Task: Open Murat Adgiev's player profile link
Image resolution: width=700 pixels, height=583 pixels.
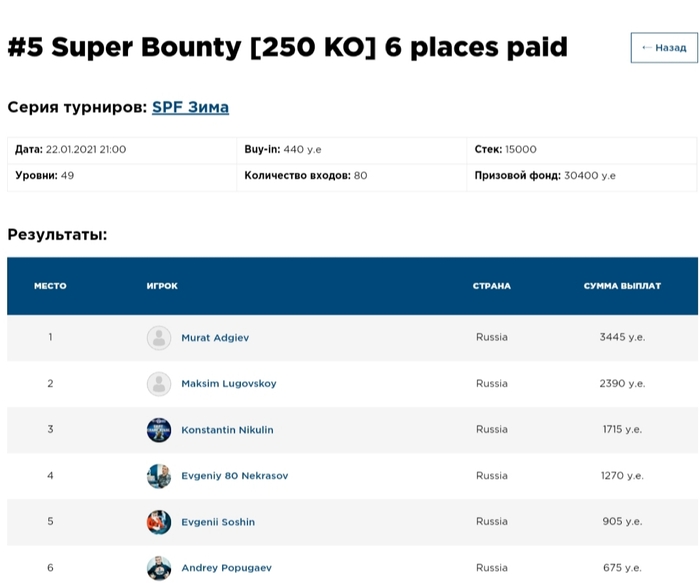Action: pos(215,338)
